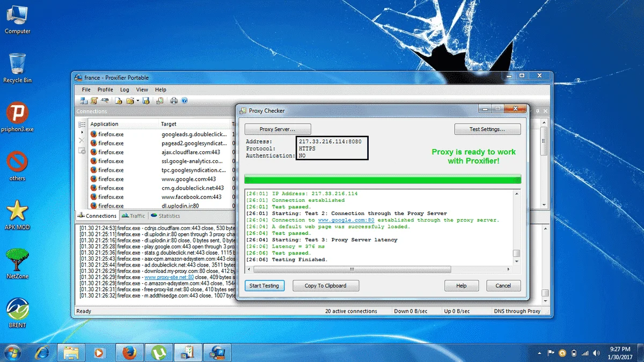The image size is (644, 362).
Task: Click the printer icon in toolbar
Action: (174, 100)
